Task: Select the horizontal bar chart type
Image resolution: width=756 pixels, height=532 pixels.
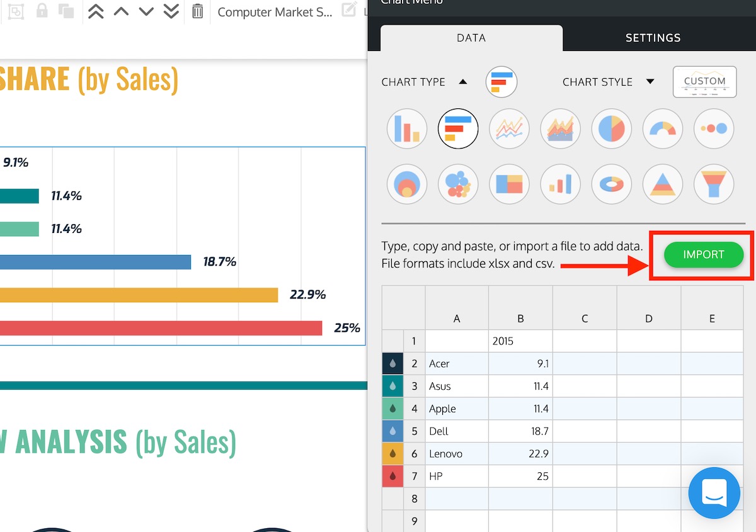Action: tap(458, 128)
